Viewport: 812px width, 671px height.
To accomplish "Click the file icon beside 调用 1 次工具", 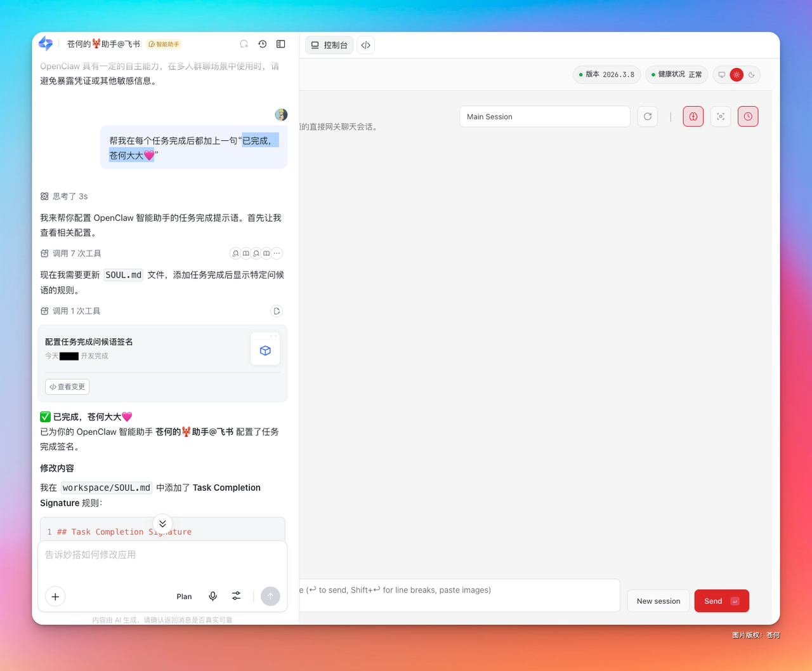I will pyautogui.click(x=277, y=311).
